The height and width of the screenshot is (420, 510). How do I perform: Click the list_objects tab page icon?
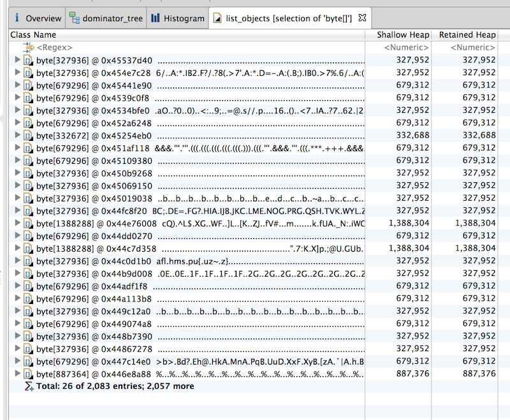217,18
